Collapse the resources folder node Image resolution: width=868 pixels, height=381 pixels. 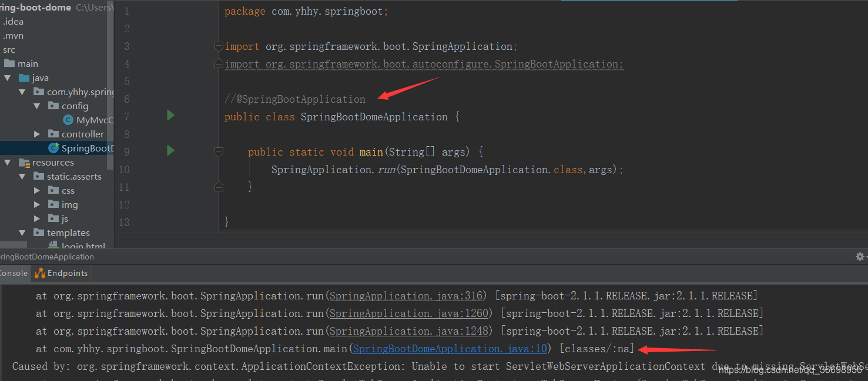tap(8, 162)
